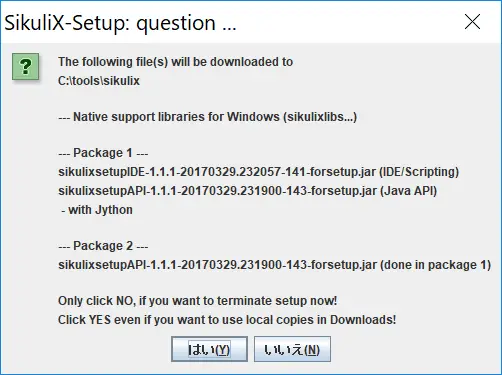Screen dimensions: 502x375
Task: Click the 'Click YES even if' instruction line
Action: [x=227, y=320]
